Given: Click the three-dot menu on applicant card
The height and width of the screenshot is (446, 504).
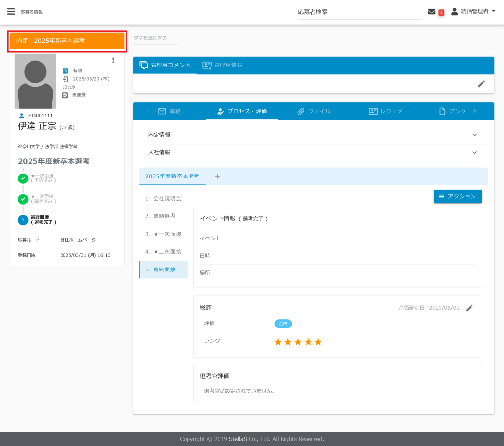Looking at the screenshot, I should (113, 60).
